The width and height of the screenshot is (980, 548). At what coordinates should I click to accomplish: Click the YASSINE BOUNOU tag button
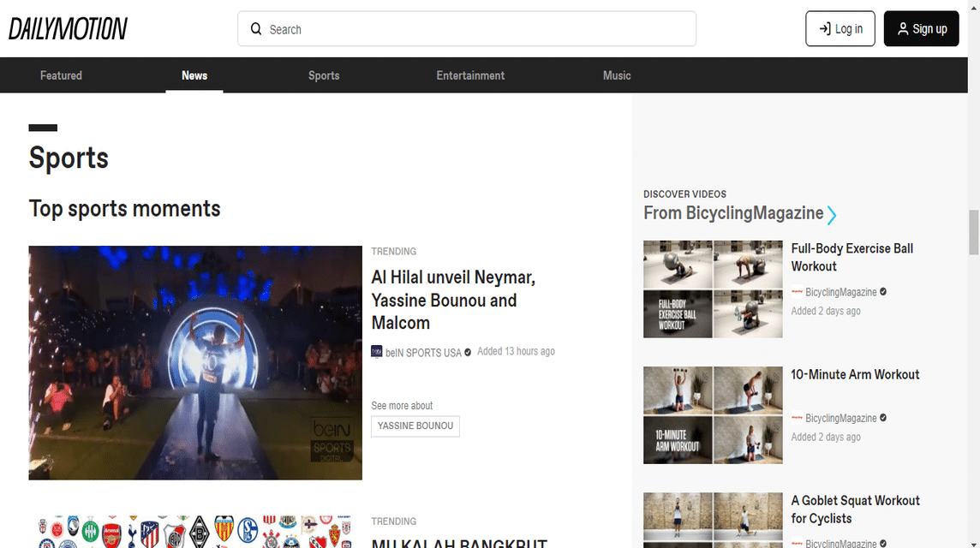pyautogui.click(x=415, y=426)
